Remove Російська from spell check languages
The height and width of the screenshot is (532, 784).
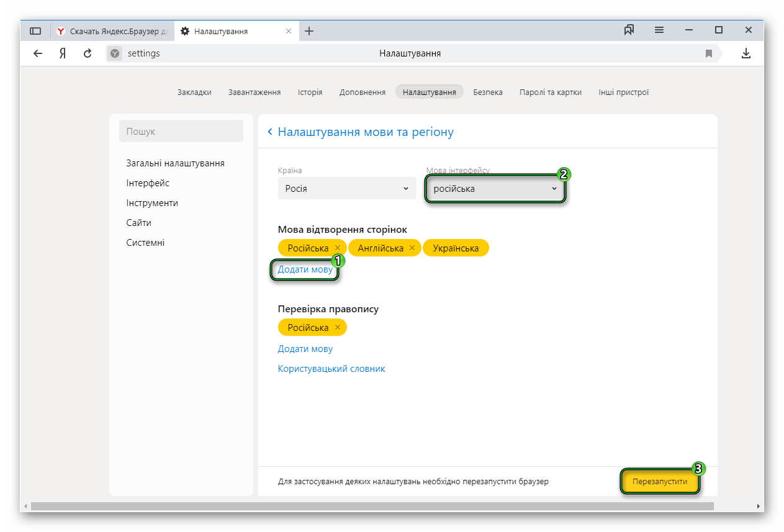(338, 328)
